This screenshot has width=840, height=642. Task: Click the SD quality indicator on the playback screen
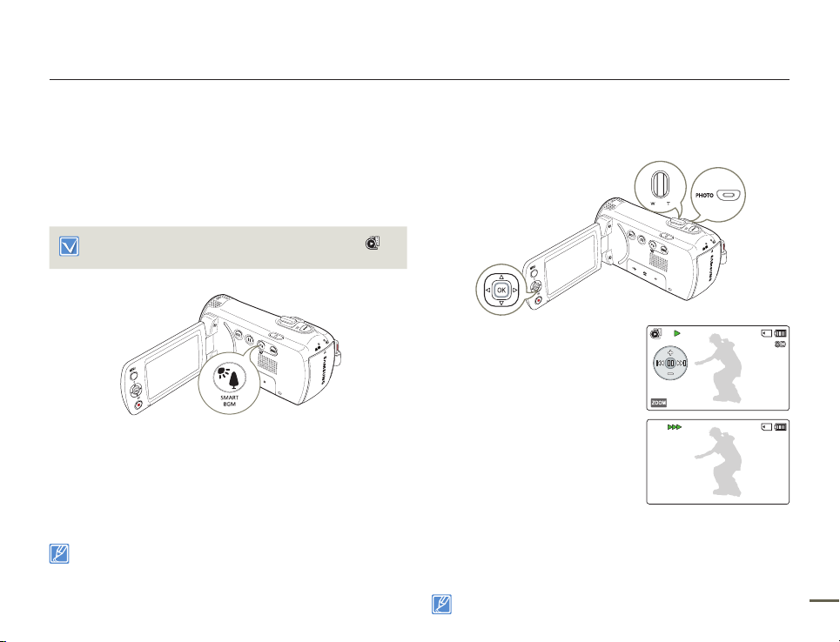coord(781,345)
